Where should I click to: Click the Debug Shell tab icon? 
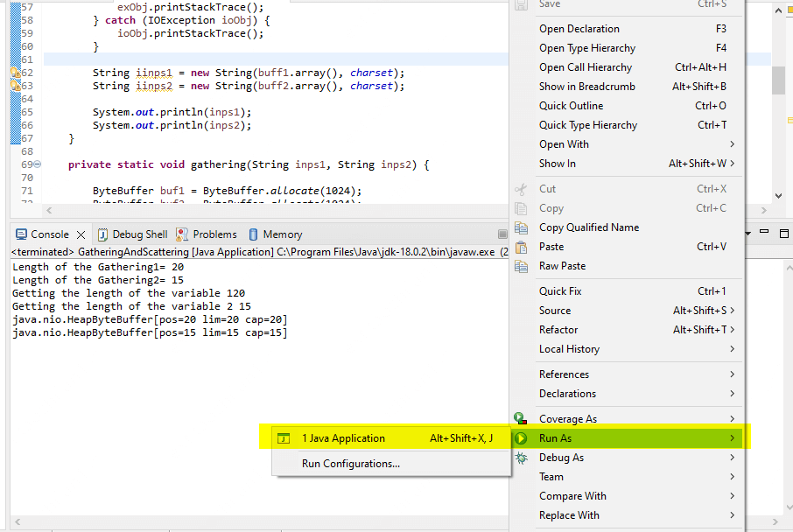(x=102, y=234)
